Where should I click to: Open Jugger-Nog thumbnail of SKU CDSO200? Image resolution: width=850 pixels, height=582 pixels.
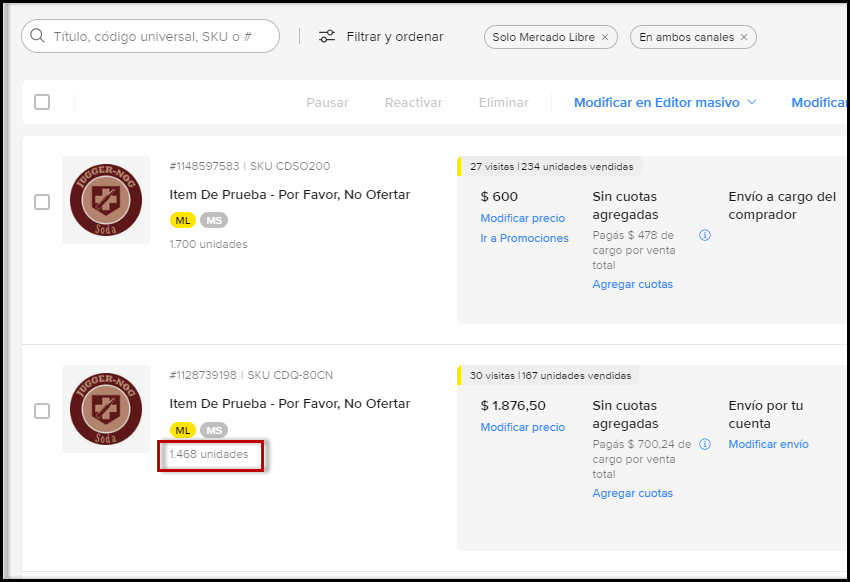pos(106,200)
